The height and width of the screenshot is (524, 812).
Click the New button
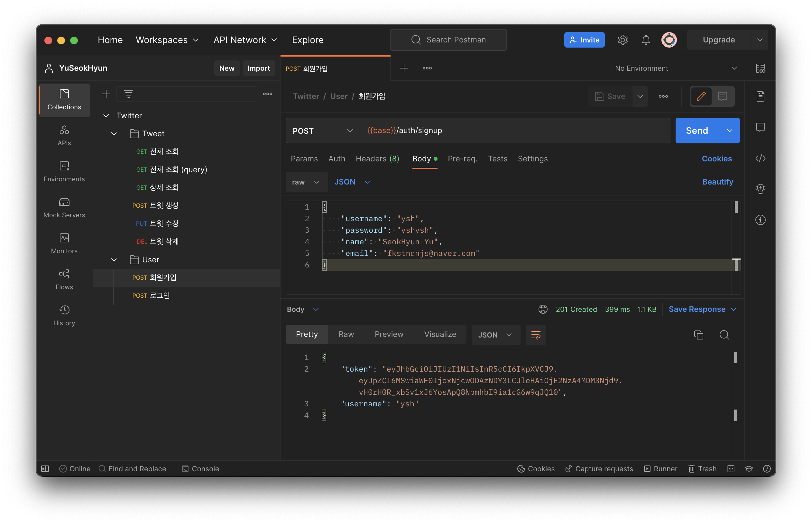[226, 68]
